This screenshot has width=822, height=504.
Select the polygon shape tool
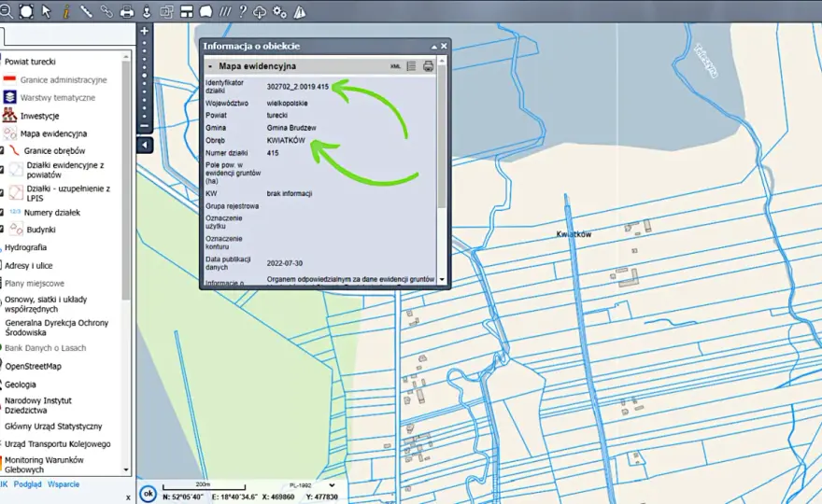point(205,11)
